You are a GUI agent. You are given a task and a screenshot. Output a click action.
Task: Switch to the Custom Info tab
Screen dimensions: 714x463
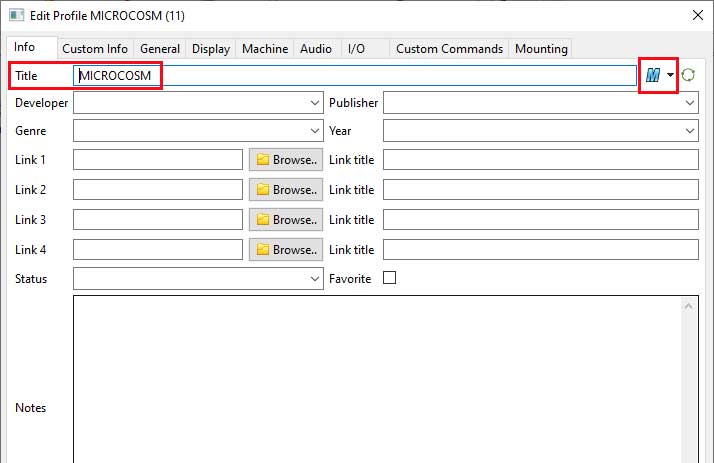[95, 49]
